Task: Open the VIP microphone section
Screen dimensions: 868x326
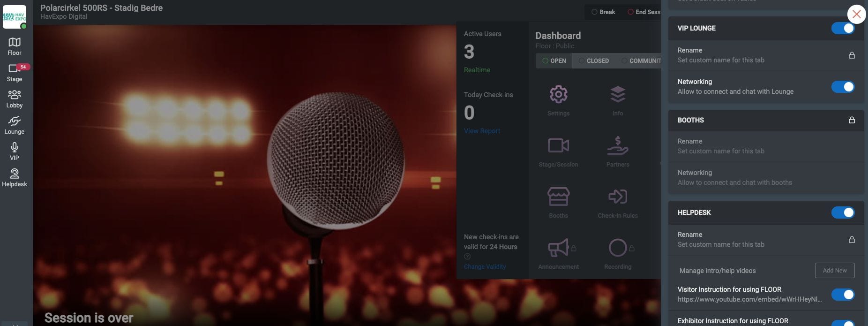Action: pos(15,152)
